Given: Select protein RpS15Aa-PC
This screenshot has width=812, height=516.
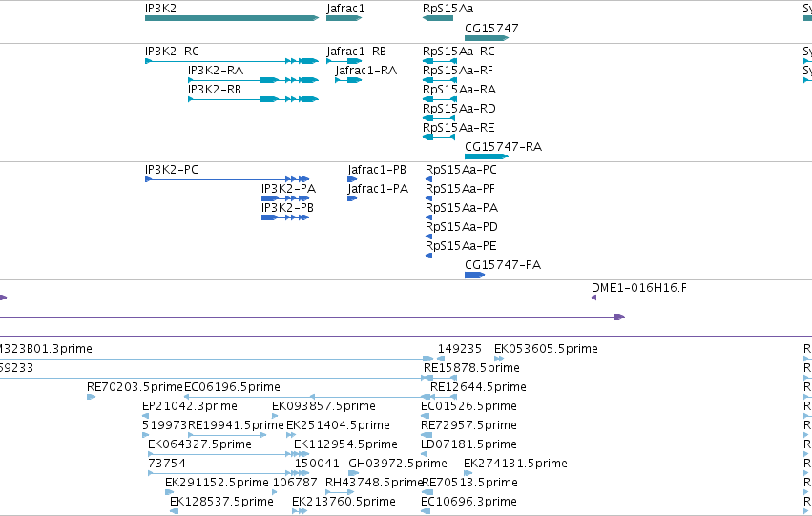Looking at the screenshot, I should click(x=428, y=179).
